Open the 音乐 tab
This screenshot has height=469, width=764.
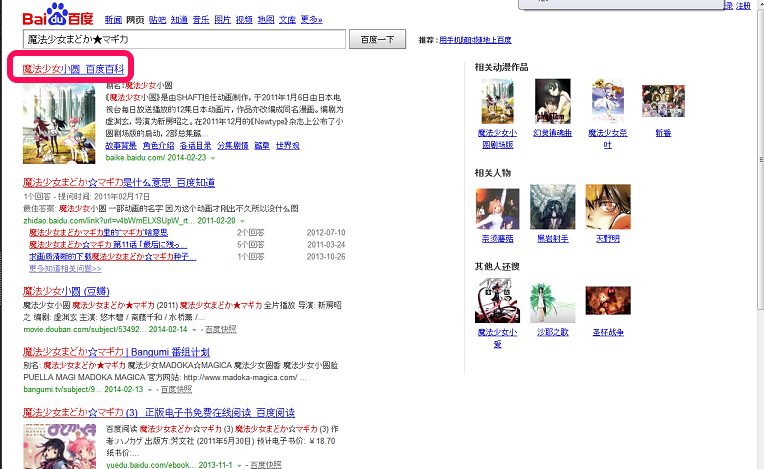click(x=201, y=19)
